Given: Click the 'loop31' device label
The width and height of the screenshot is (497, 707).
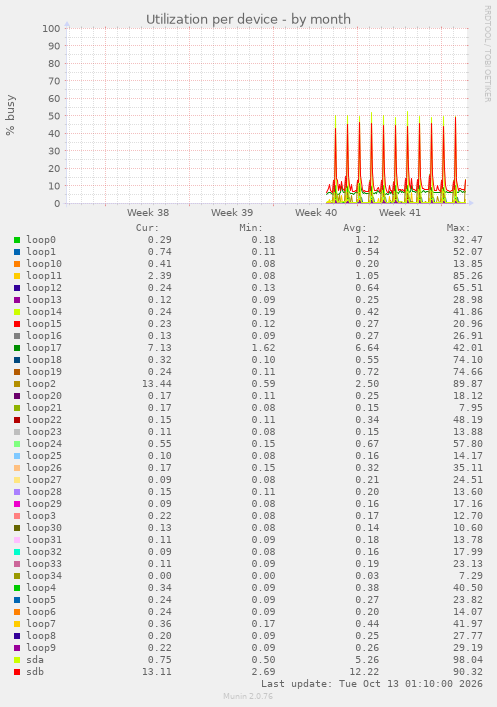Looking at the screenshot, I should point(44,540).
